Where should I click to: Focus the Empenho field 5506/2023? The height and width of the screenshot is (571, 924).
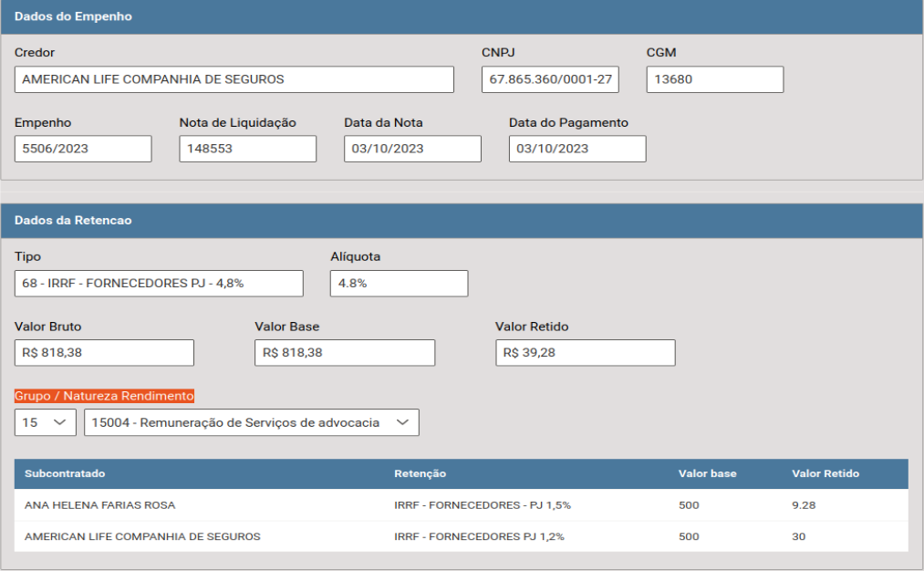(83, 149)
